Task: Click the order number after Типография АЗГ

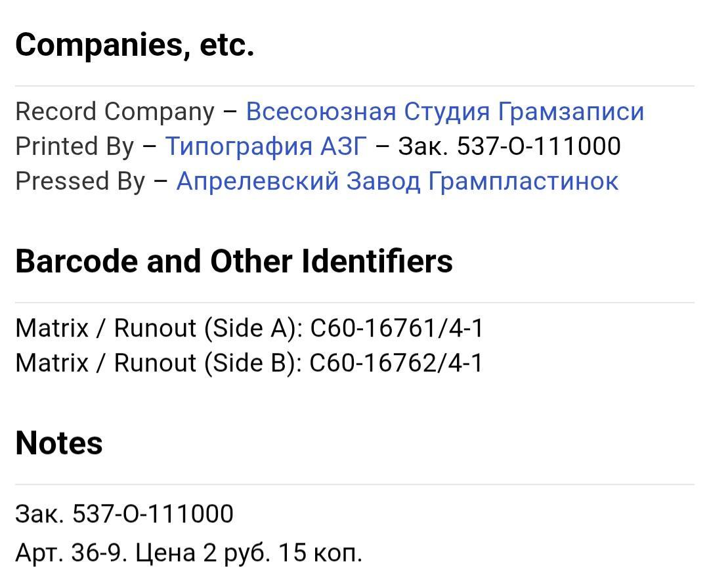Action: point(509,146)
